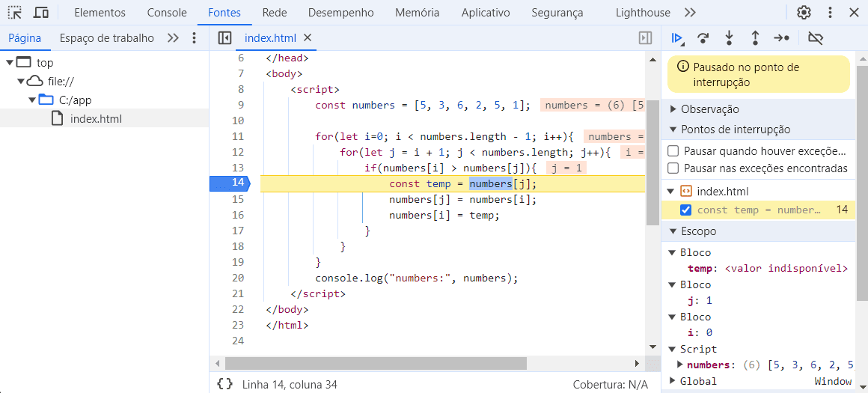Click the editor vertical scrollbar thumb
This screenshot has height=393, width=868.
[652, 162]
